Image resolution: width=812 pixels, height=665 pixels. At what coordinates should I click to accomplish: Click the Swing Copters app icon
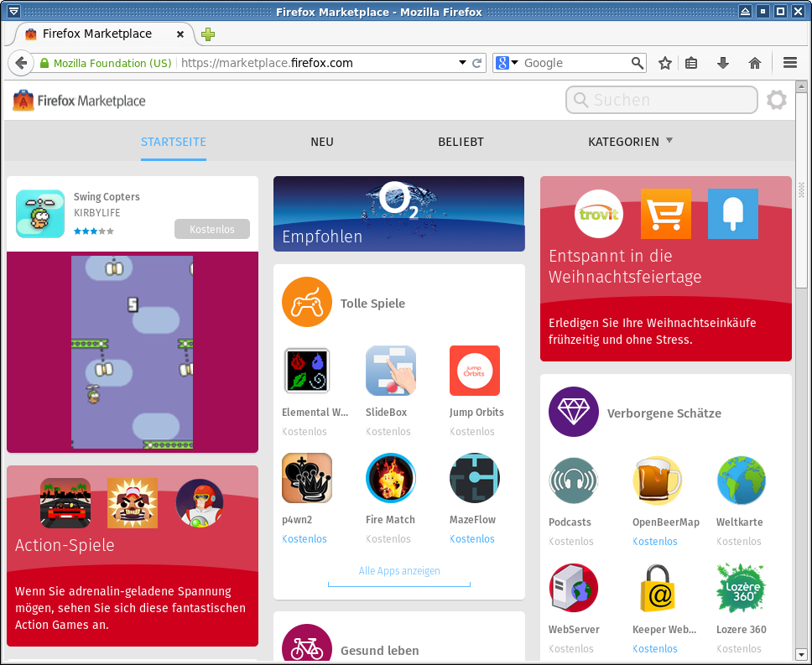pyautogui.click(x=40, y=214)
